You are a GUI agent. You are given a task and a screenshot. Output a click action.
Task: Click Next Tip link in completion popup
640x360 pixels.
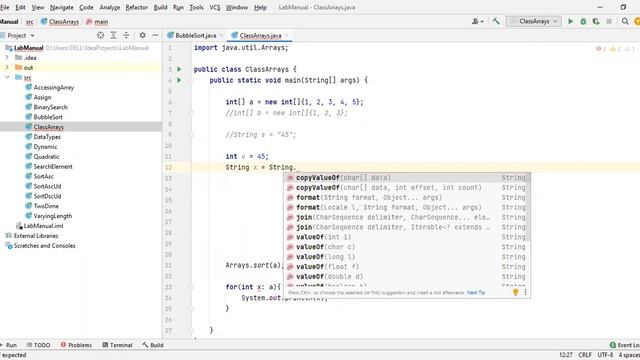pos(476,293)
